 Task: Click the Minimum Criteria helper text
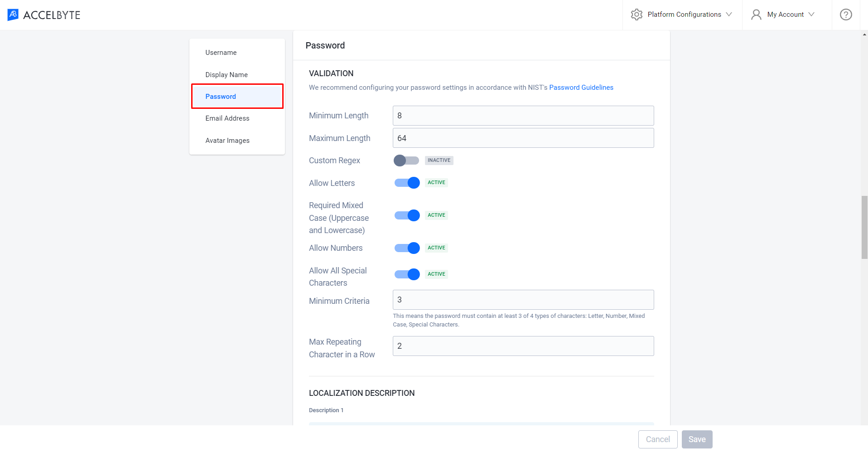(x=519, y=320)
